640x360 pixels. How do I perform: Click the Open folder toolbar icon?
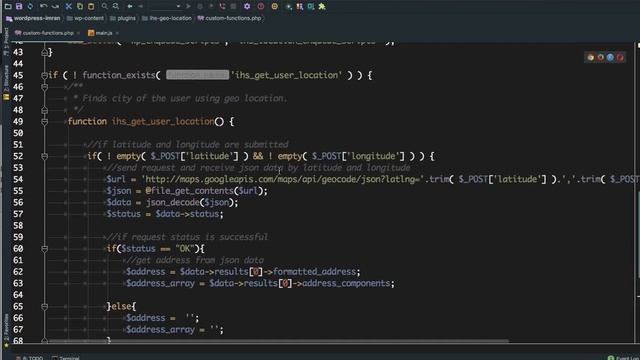[8, 6]
